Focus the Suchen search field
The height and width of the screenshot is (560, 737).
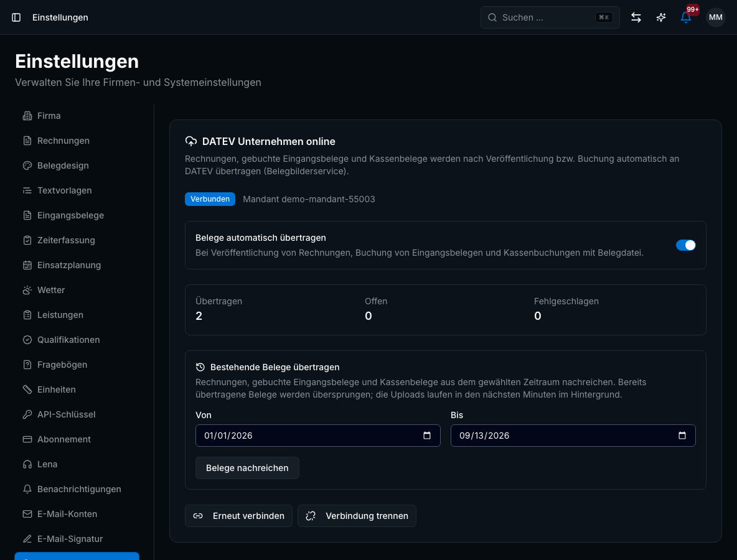(x=550, y=17)
